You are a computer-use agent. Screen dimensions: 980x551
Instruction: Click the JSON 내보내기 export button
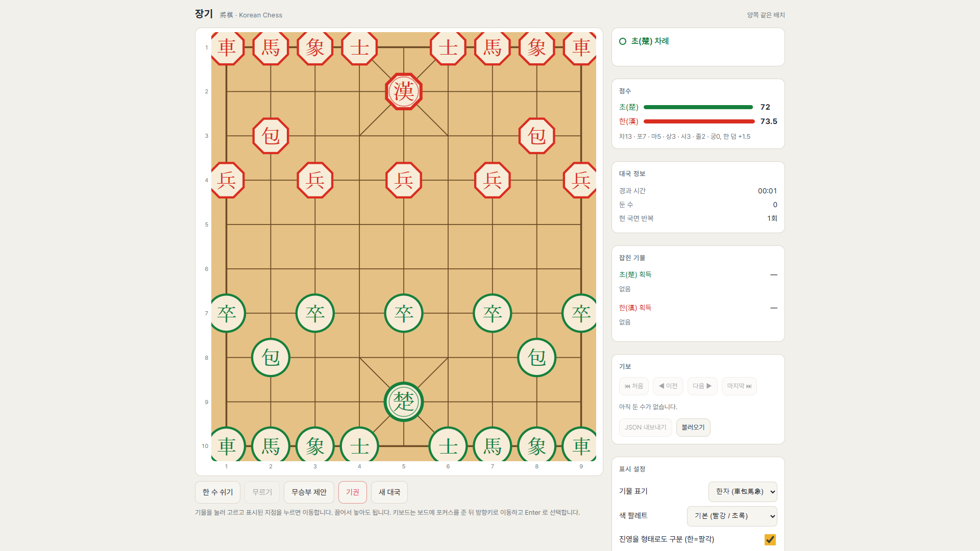645,427
